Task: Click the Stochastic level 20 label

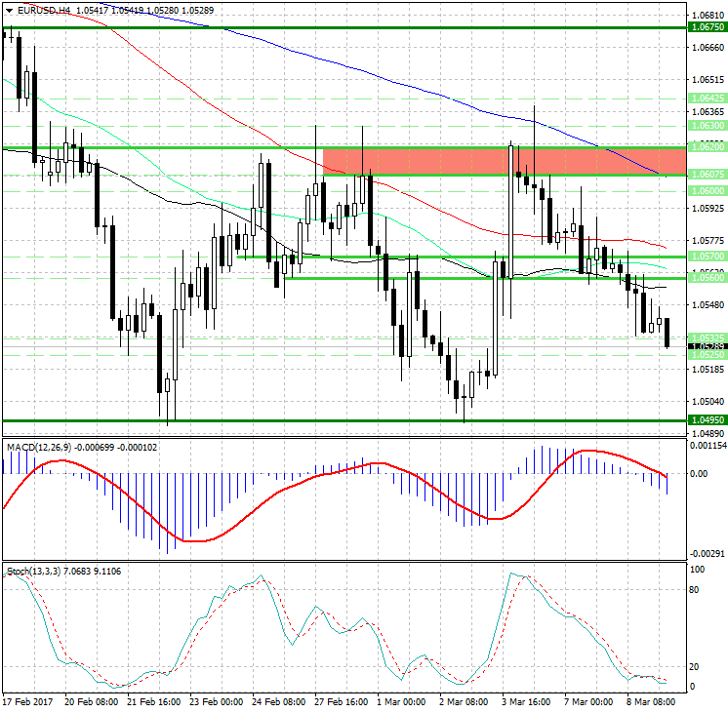Action: [x=694, y=667]
